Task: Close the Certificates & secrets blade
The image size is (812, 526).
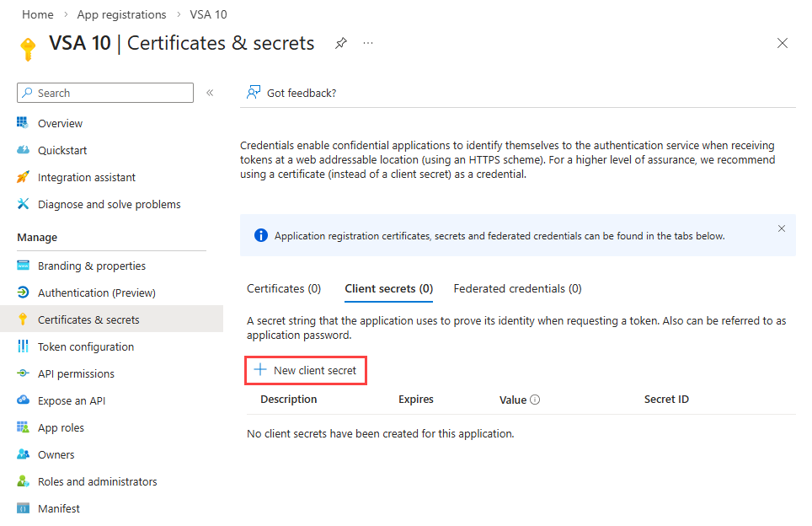Action: tap(783, 43)
